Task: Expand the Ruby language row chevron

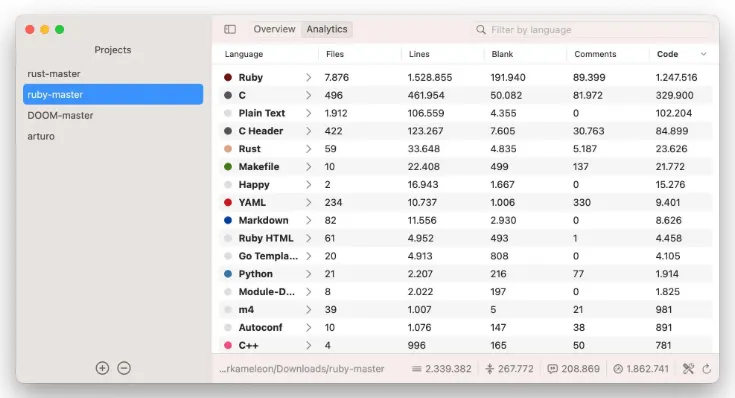Action: [308, 77]
